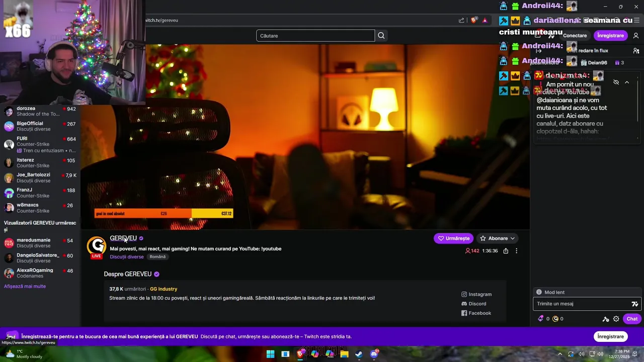Click the Brave Rewards triangle icon
This screenshot has height=362, width=644.
485,20
